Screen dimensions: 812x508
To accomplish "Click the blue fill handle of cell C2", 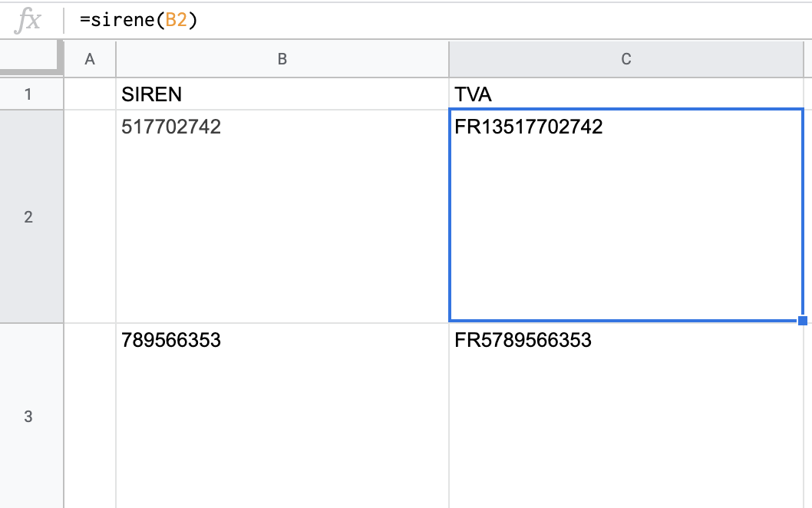I will pyautogui.click(x=803, y=321).
